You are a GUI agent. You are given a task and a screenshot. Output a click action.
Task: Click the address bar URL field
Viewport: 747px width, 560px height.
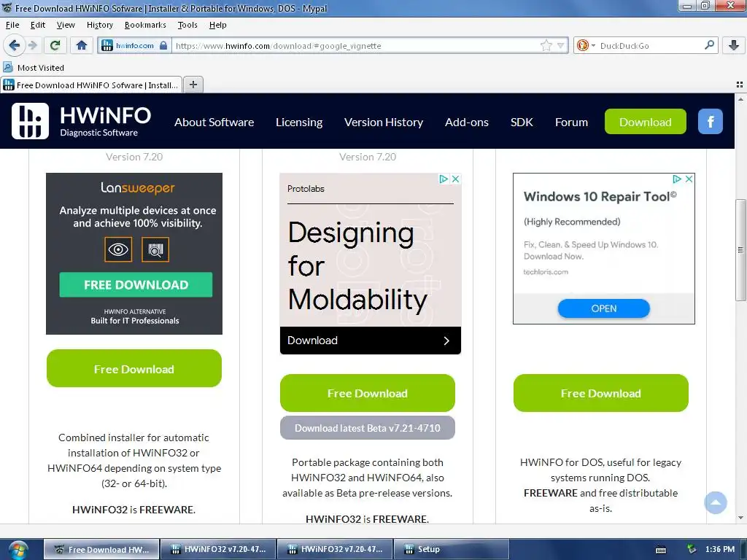(355, 46)
